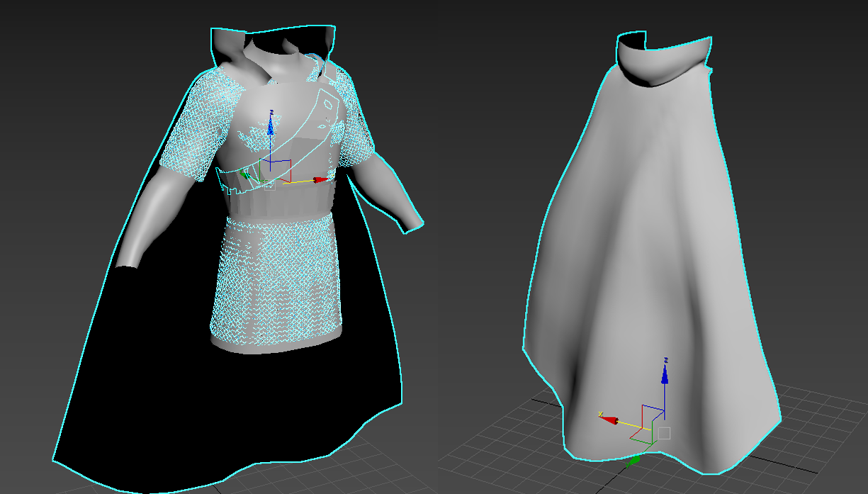Click the green Y-axis arrow on the armor gizmo
The height and width of the screenshot is (494, 868).
[x=245, y=174]
